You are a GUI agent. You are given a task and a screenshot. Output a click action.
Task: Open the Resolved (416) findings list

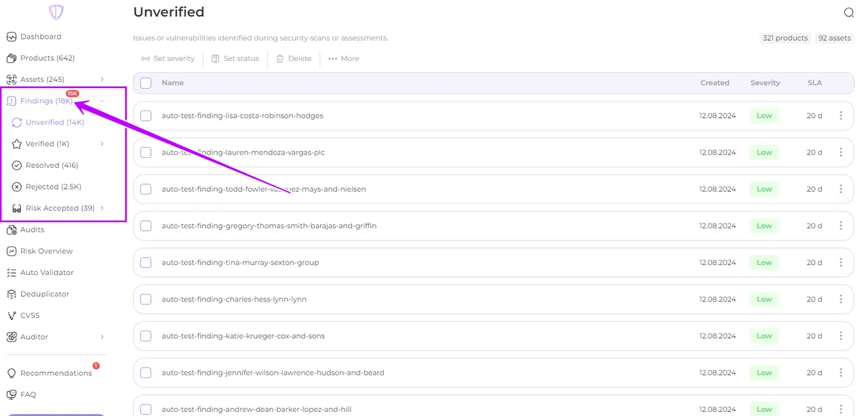pyautogui.click(x=52, y=165)
